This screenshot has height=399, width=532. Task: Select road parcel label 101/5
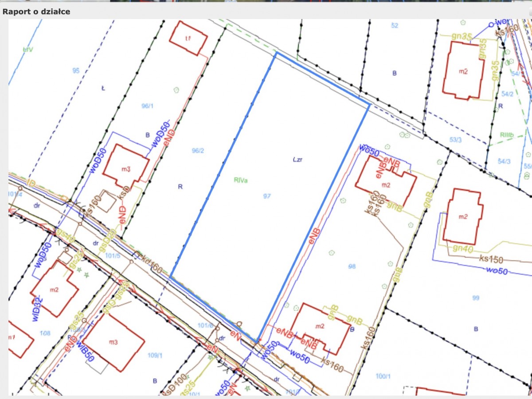(113, 256)
